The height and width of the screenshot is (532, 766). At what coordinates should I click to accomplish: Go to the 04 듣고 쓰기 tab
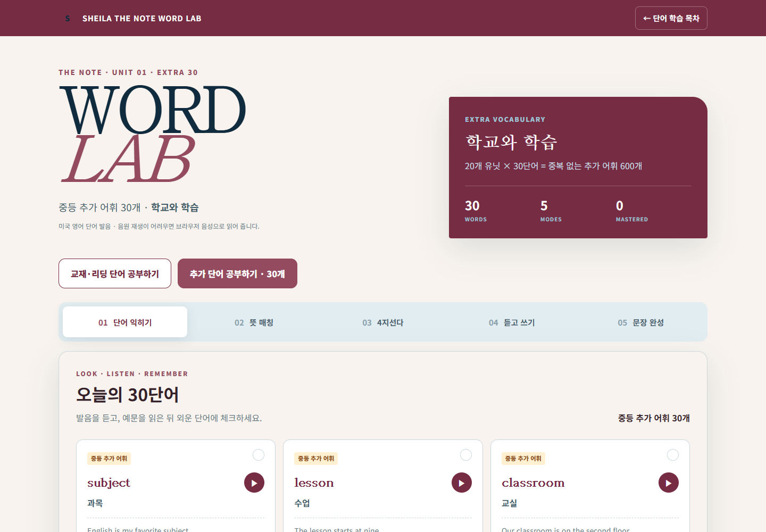512,322
